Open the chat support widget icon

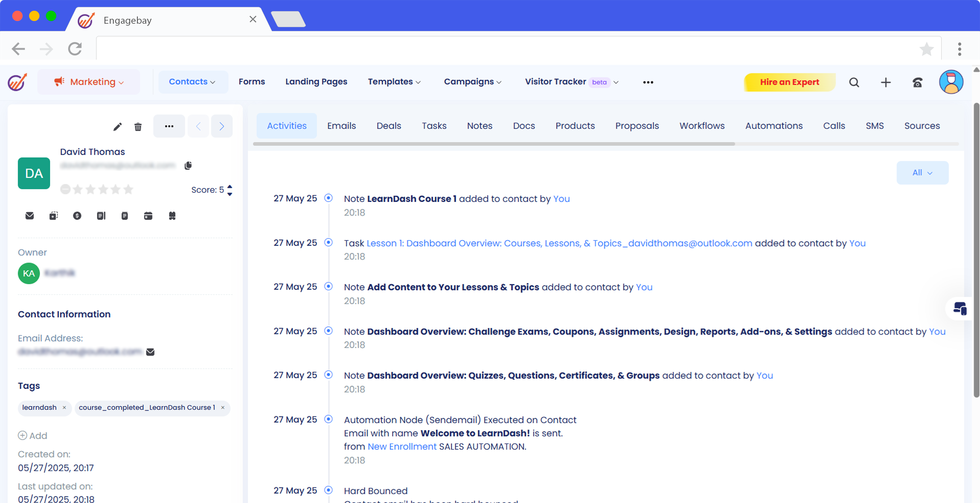click(960, 308)
